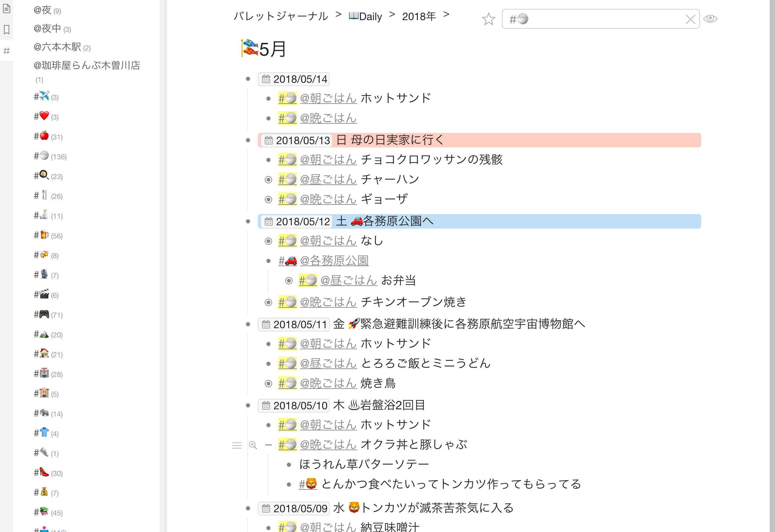This screenshot has height=532, width=775.
Task: Open the @朝ごはん link under 2018/05/14
Action: (328, 98)
